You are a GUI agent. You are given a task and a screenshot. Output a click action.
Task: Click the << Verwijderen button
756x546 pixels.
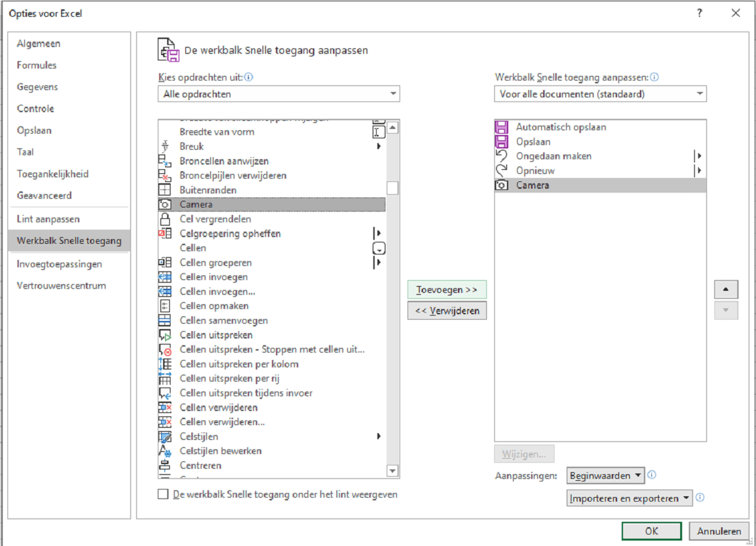click(447, 311)
